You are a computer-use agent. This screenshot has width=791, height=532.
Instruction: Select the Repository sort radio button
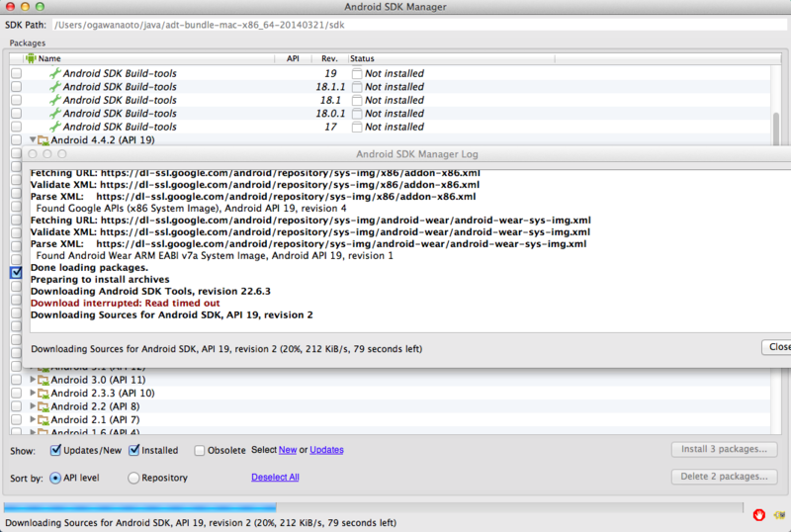coord(133,478)
